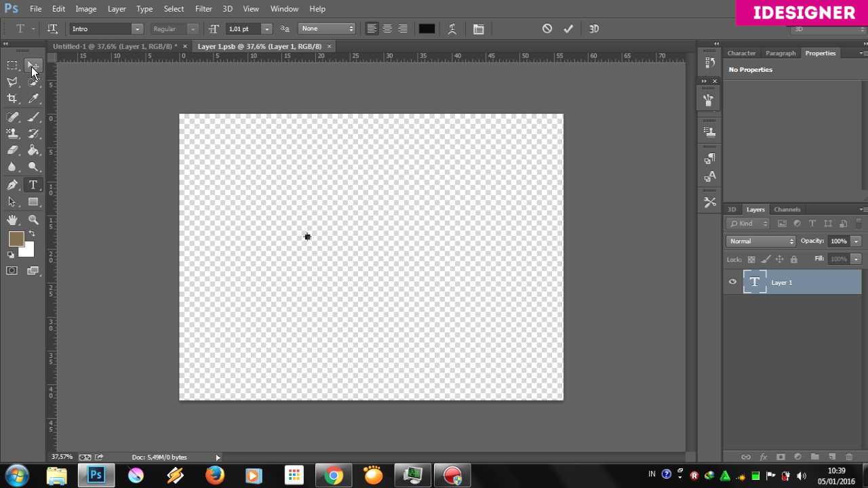
Task: Switch to the Untitled-1 document tab
Action: click(x=115, y=46)
